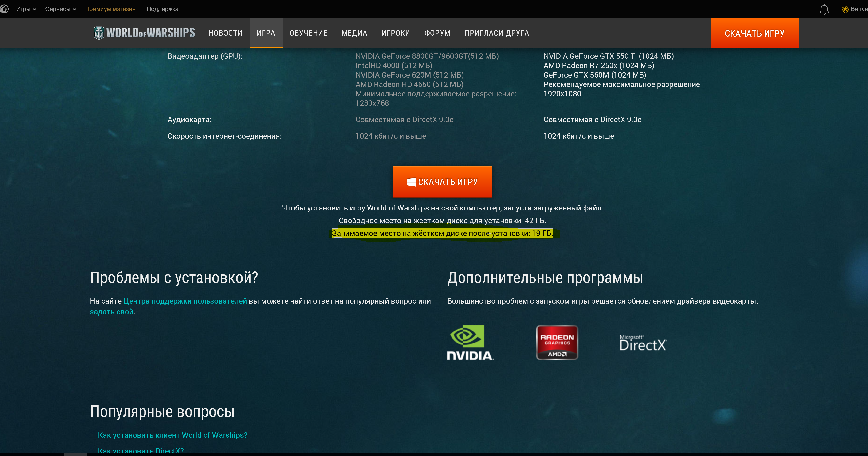Click AMD Radeon R7 250x text

point(599,66)
